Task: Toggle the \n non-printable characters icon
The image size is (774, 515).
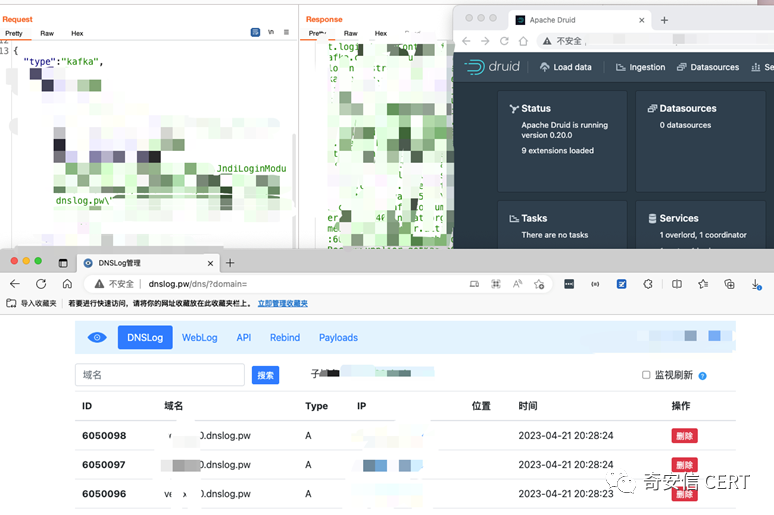Action: (x=271, y=32)
